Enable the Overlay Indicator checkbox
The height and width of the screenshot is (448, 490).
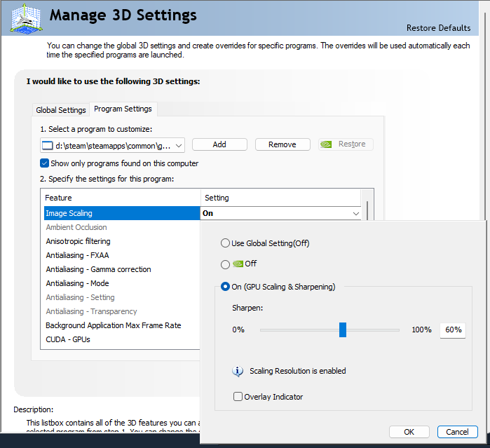[x=238, y=397]
